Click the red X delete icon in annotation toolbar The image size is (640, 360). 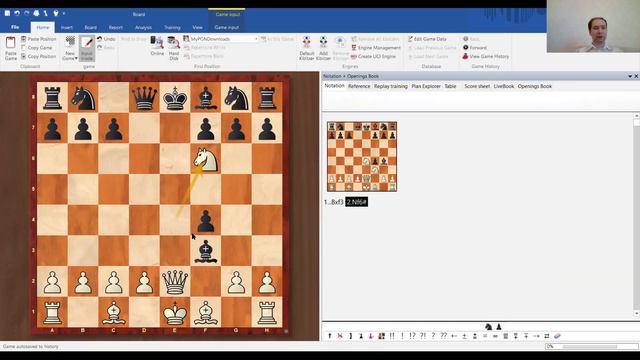click(340, 336)
